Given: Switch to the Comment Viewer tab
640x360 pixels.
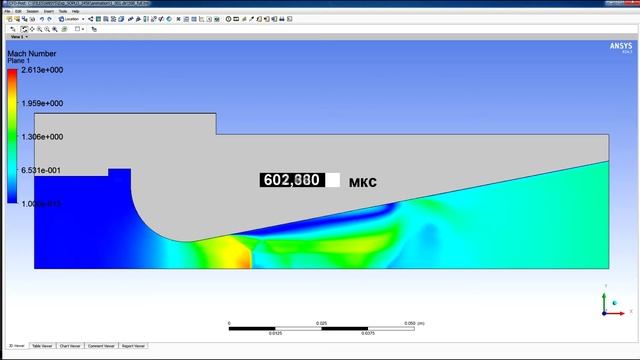Looking at the screenshot, I should point(101,346).
